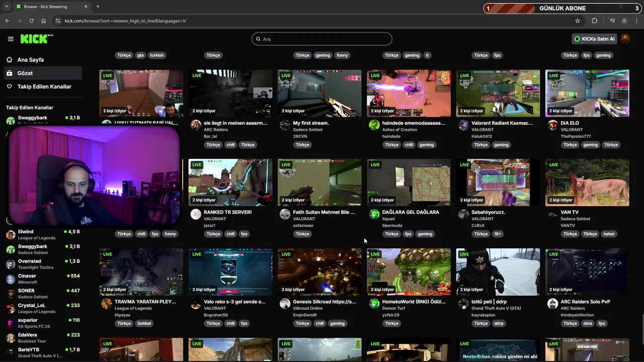Filter by the ddrp tag
Image resolution: width=644 pixels, height=362 pixels.
[x=499, y=323]
